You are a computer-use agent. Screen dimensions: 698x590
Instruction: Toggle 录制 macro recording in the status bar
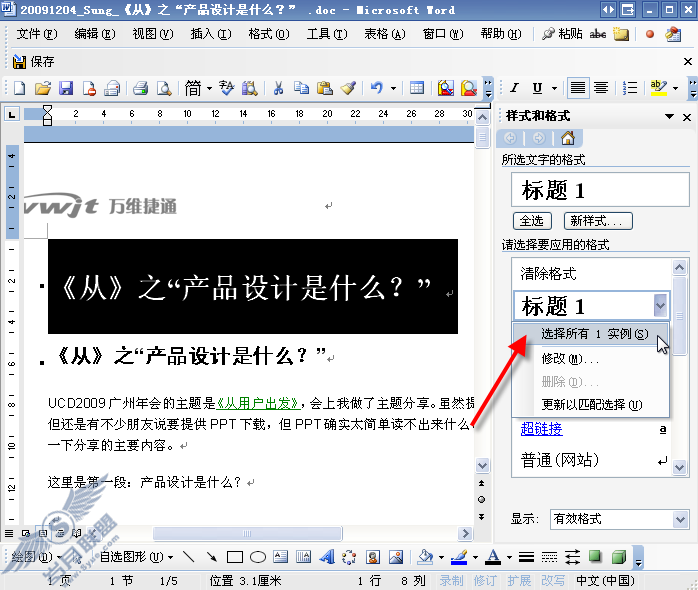451,581
